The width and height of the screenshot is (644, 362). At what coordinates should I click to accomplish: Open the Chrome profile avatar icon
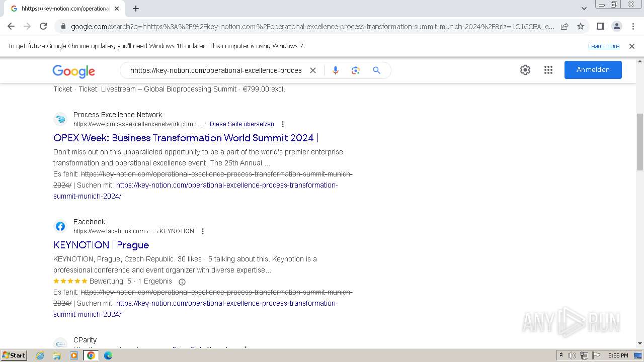pos(616,26)
